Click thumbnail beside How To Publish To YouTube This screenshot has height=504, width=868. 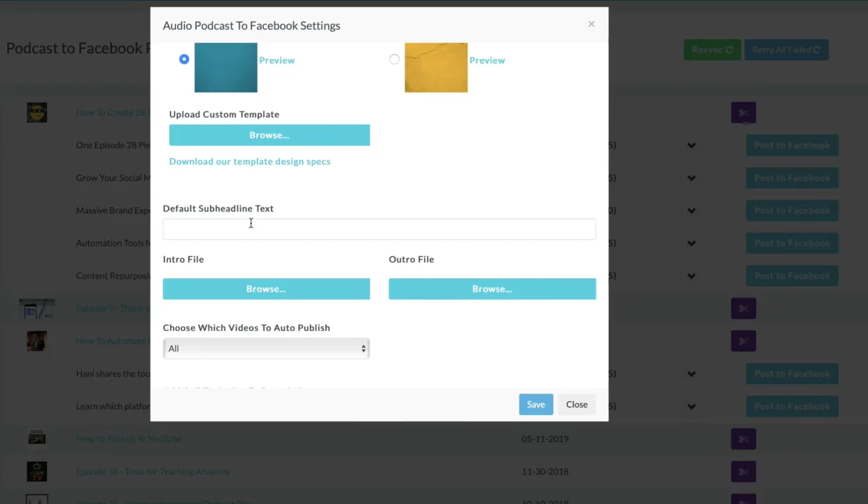pyautogui.click(x=37, y=439)
